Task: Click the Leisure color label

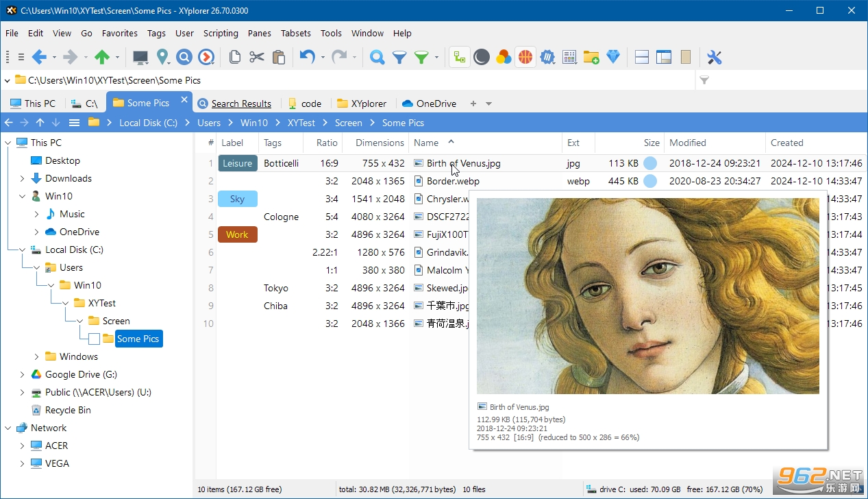Action: tap(238, 163)
